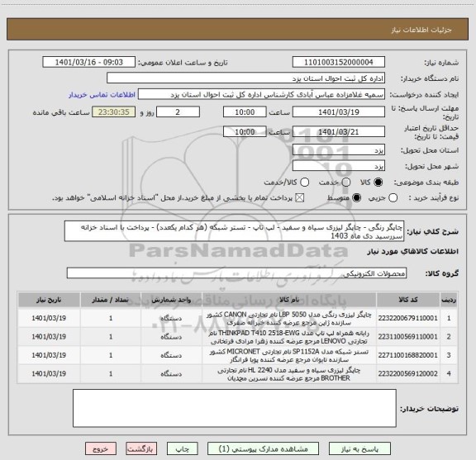This screenshot has width=476, height=460.
Task: Click product code 2271100168820001
Action: pos(408,355)
